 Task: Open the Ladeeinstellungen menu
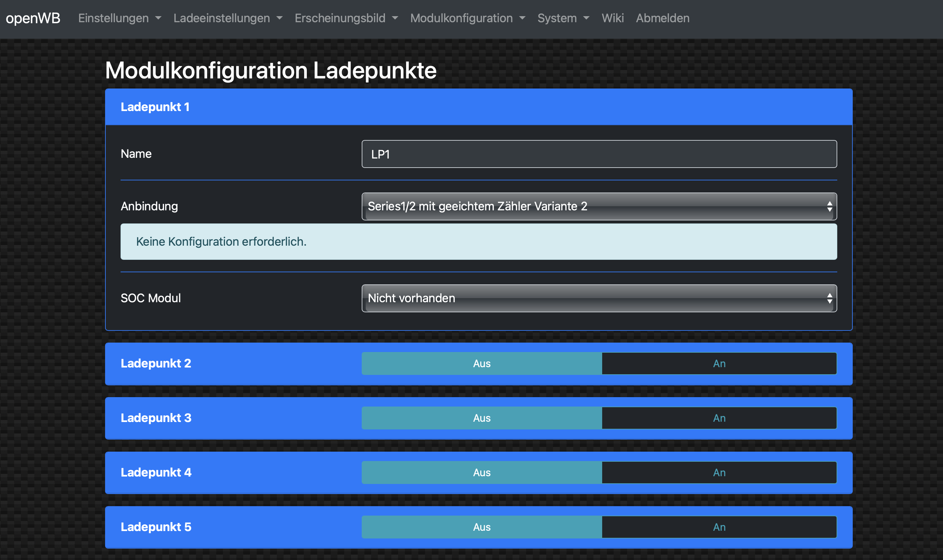click(228, 18)
